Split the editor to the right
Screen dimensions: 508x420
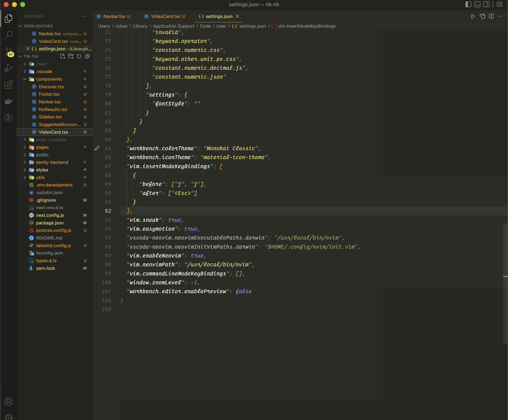point(491,17)
